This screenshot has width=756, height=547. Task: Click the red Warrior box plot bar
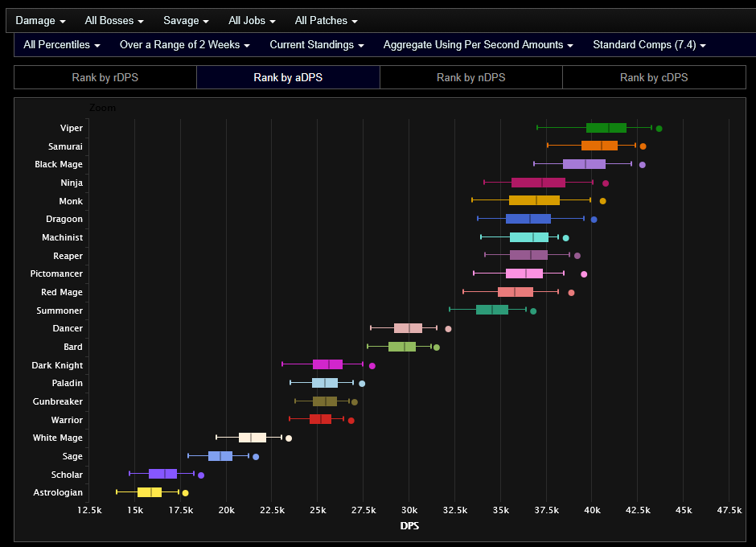click(321, 418)
